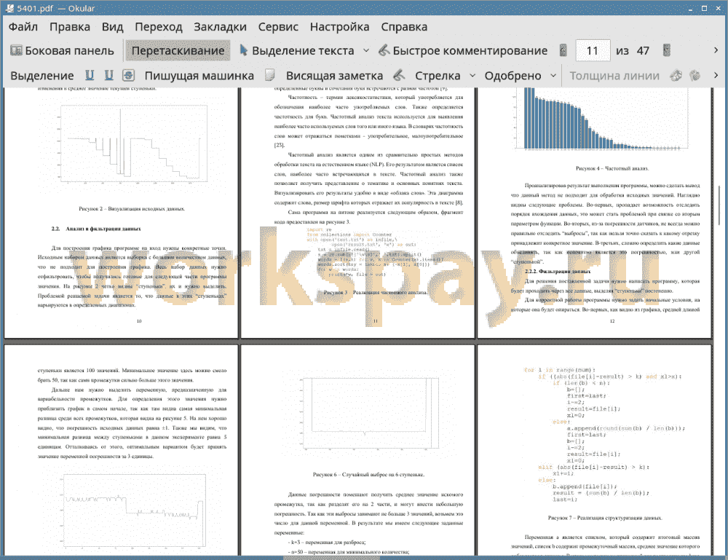This screenshot has height=560, width=728.
Task: Click the freehand line pencil icon
Action: coord(399,75)
